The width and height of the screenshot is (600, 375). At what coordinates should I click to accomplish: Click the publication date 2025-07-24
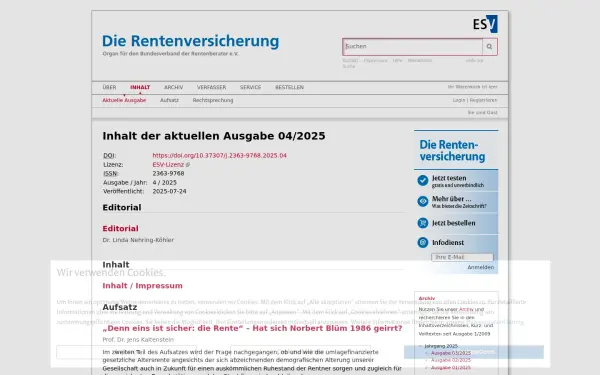pyautogui.click(x=170, y=191)
